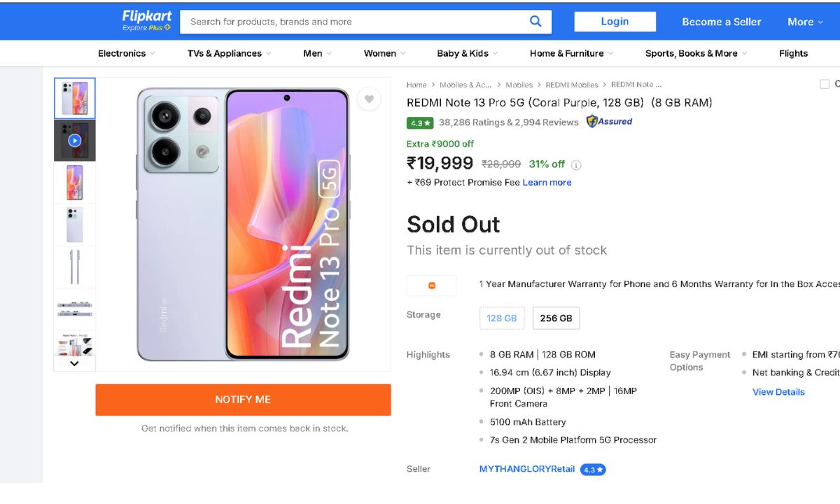Open the Flights menu item

[793, 53]
